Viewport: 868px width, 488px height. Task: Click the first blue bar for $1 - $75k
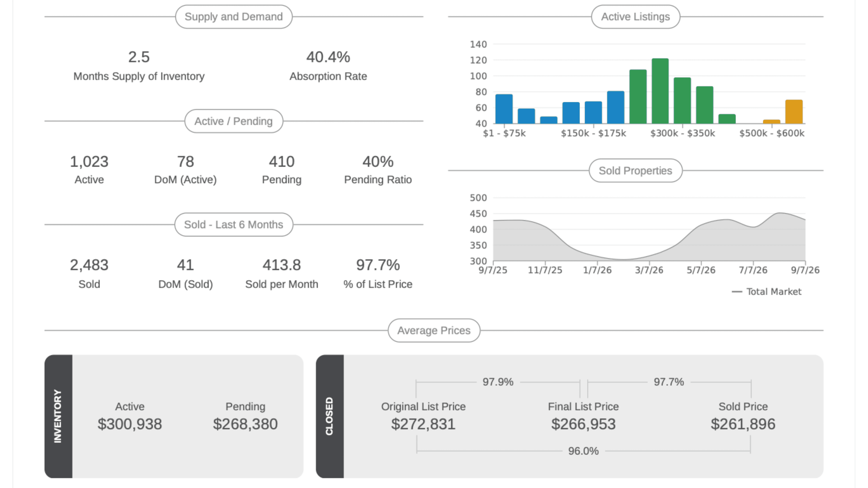(504, 109)
